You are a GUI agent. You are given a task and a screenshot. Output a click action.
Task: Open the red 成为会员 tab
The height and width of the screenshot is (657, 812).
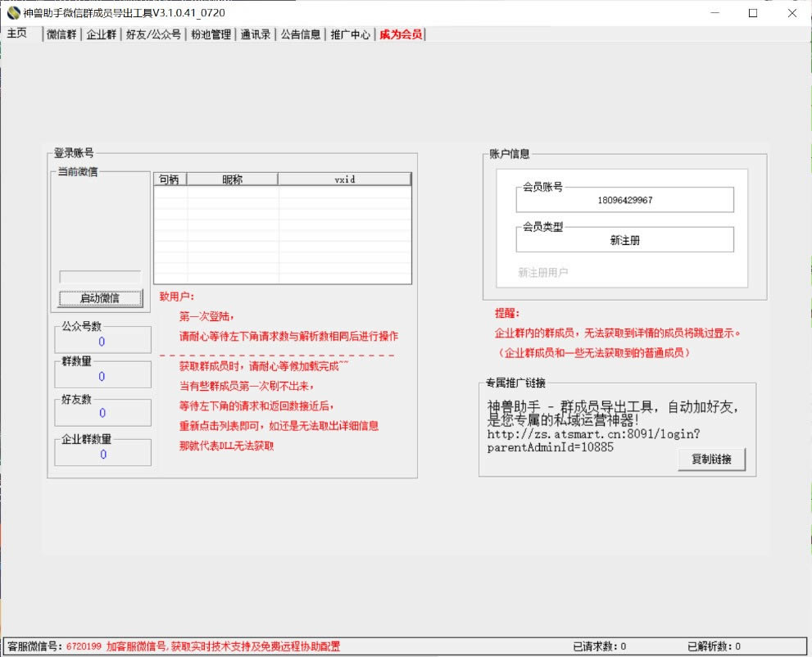[x=401, y=34]
